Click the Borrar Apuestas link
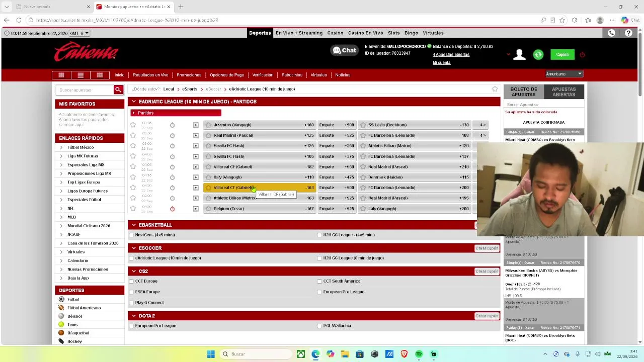 tap(522, 105)
